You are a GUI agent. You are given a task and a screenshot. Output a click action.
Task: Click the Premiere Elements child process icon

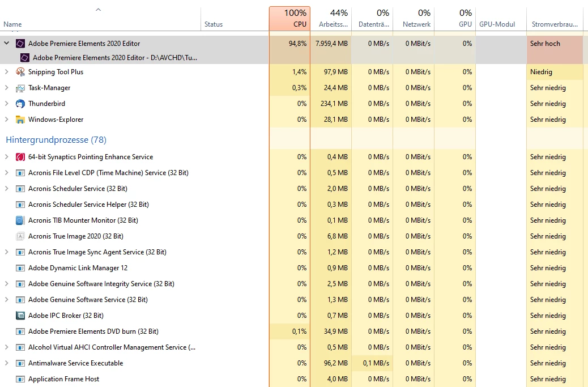coord(25,58)
